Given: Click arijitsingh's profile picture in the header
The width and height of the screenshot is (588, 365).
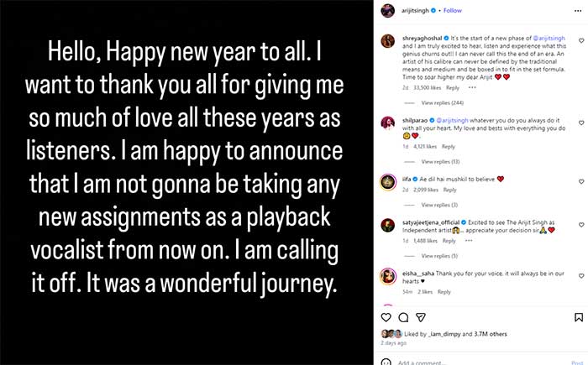Looking at the screenshot, I should point(387,10).
